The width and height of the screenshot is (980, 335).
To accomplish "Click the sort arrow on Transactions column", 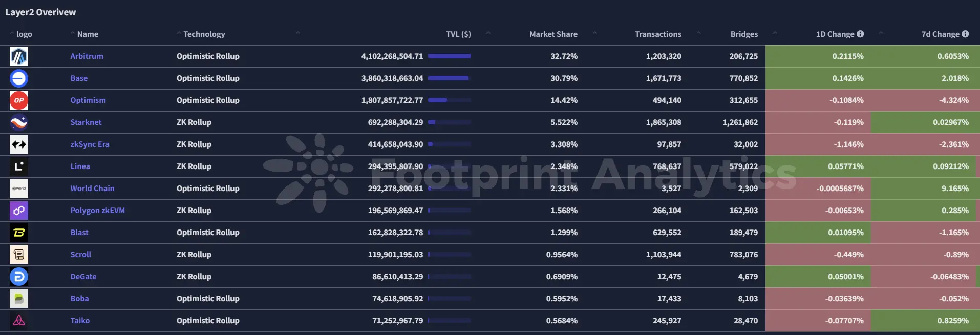I will click(x=698, y=32).
